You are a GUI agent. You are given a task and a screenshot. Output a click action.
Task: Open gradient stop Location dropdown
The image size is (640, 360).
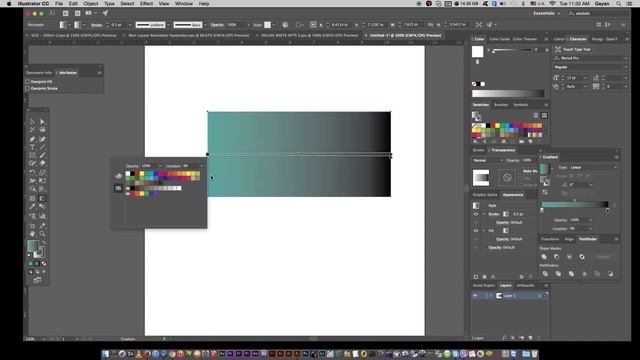pos(591,229)
